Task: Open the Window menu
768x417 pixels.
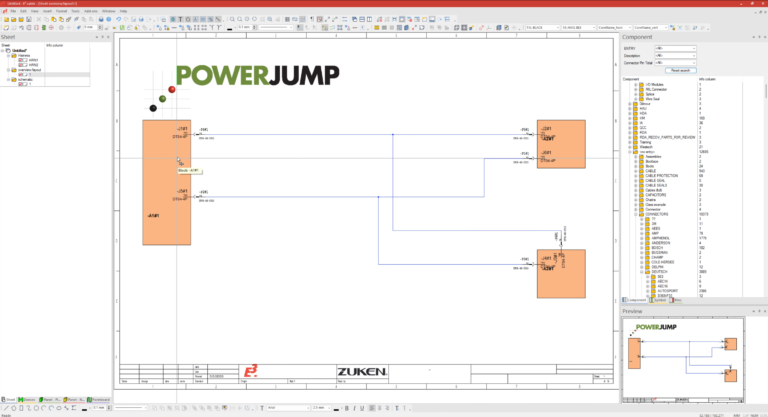Action: 109,11
